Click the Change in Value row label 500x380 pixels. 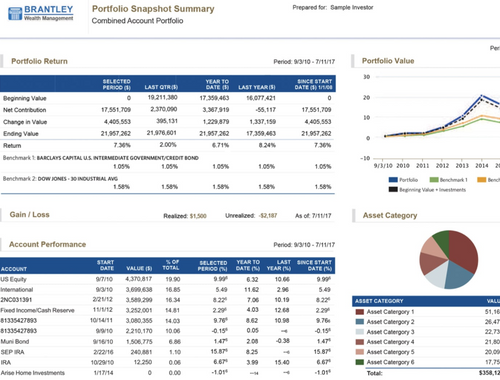25,122
